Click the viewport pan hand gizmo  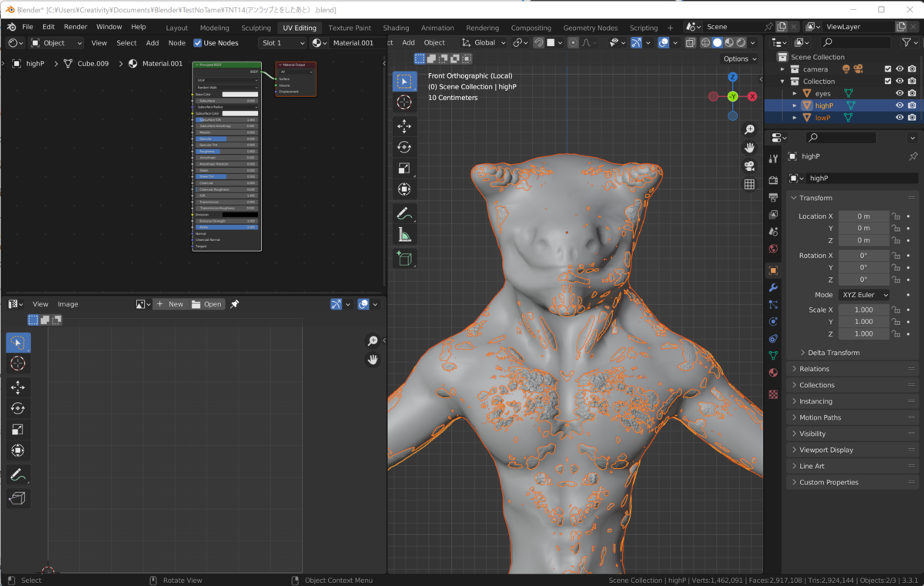749,148
